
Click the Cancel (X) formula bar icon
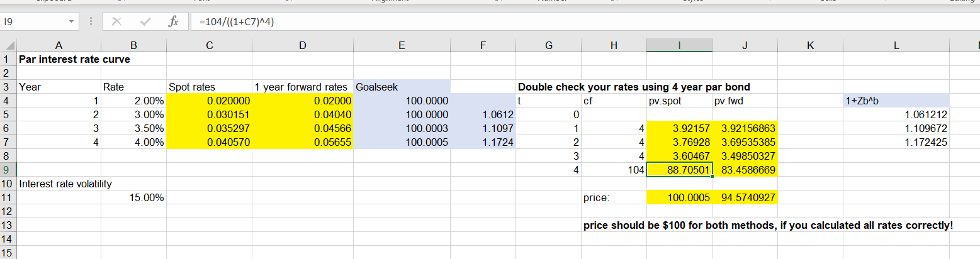(x=116, y=21)
